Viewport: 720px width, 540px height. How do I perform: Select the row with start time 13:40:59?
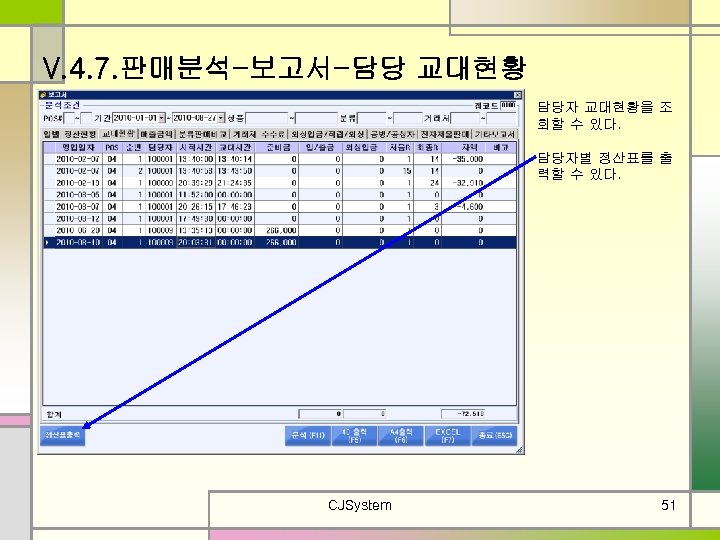(280, 171)
